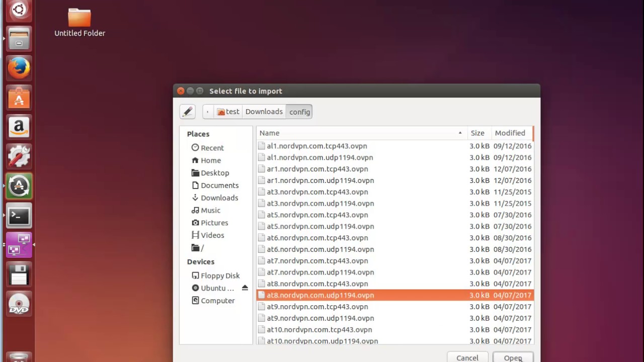Image resolution: width=644 pixels, height=362 pixels.
Task: Select at5.nordvpn.com.udp1194.ovpn
Action: tap(394, 226)
